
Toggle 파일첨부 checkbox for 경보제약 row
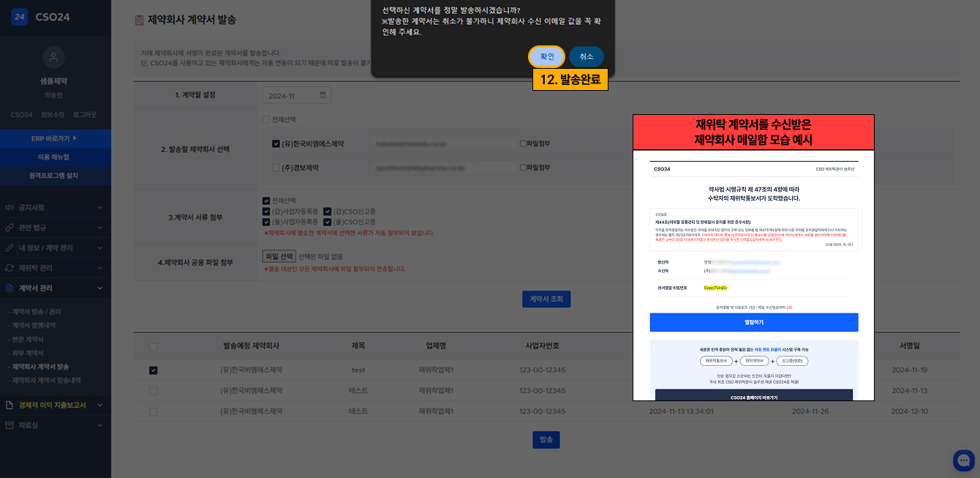523,168
